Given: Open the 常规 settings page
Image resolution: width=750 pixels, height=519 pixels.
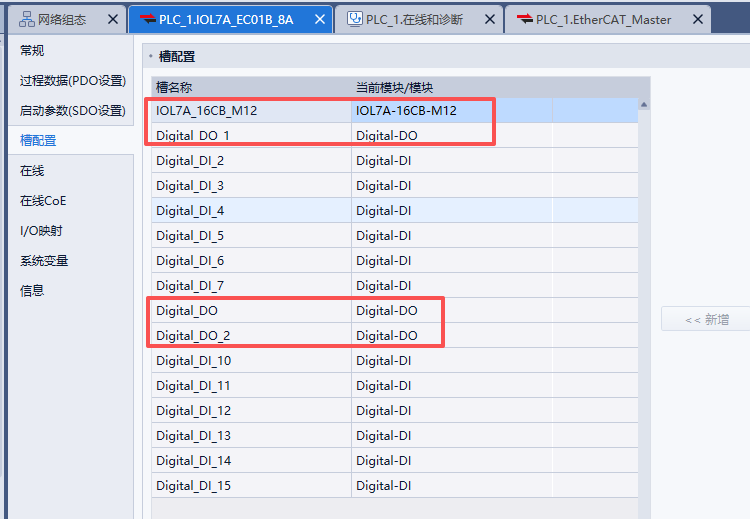Looking at the screenshot, I should [32, 51].
